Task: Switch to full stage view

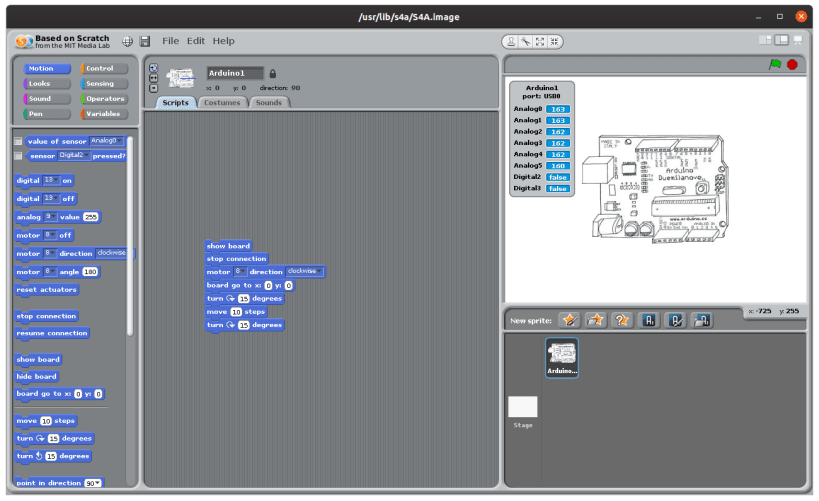Action: tap(781, 40)
